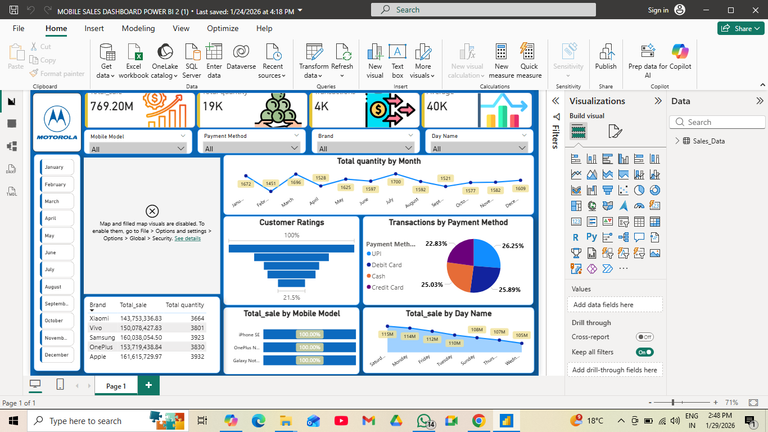Pick the Scatter chart visual icon
The width and height of the screenshot is (768, 432).
point(623,190)
